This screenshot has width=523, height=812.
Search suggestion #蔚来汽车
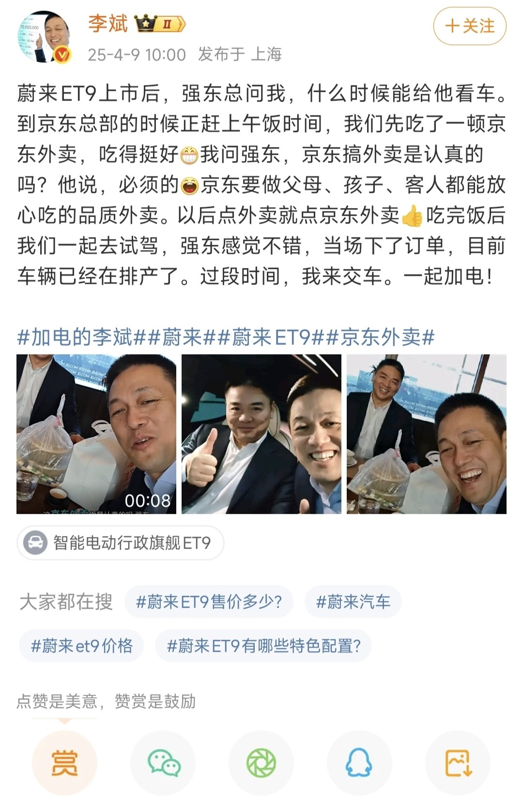(353, 602)
